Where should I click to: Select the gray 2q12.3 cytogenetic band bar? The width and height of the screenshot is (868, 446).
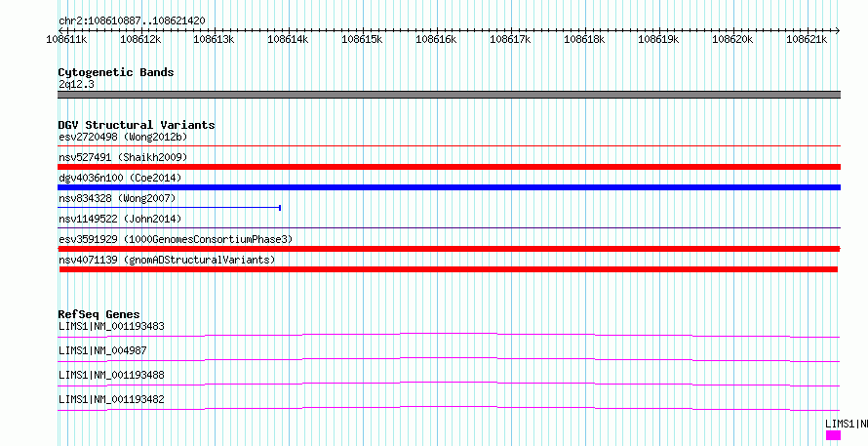click(x=449, y=95)
